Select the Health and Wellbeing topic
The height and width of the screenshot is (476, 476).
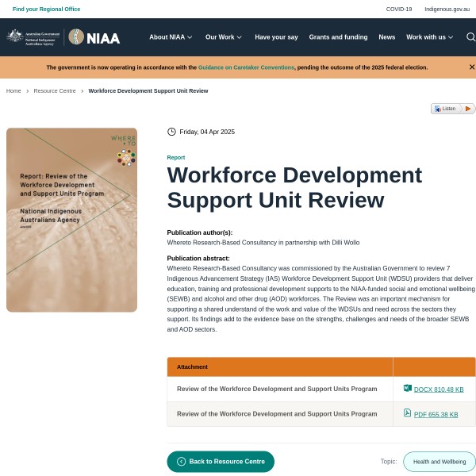(439, 462)
